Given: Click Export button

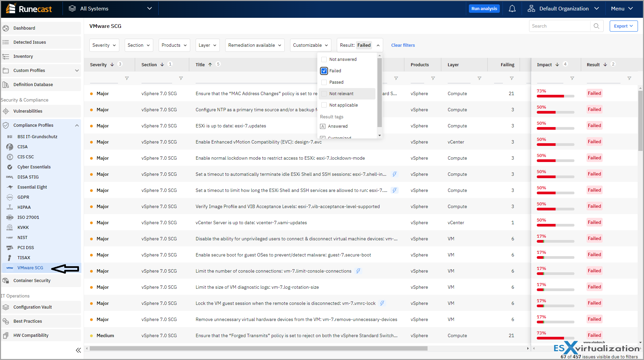Looking at the screenshot, I should coord(623,26).
